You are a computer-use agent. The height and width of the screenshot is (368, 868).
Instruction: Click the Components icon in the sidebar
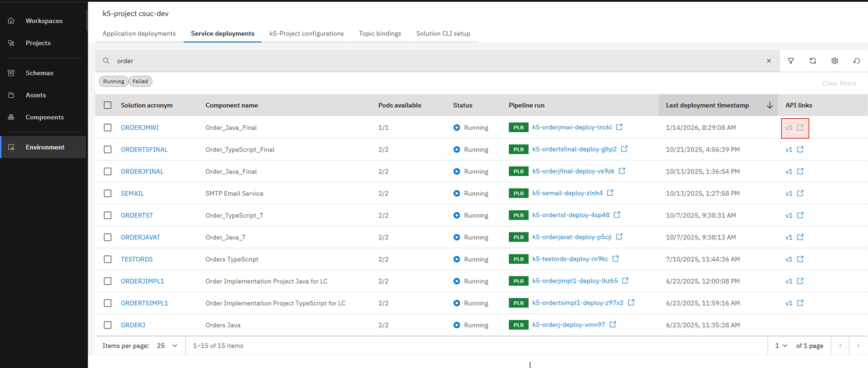(x=10, y=117)
